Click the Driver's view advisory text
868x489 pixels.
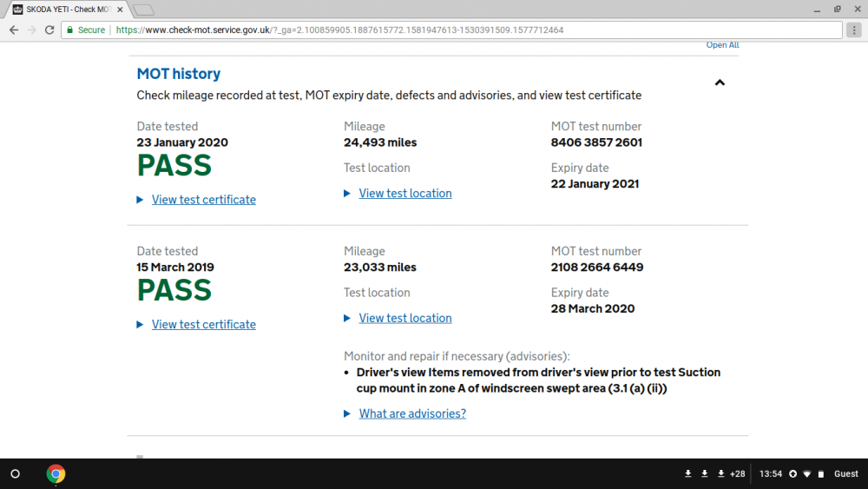(x=538, y=380)
